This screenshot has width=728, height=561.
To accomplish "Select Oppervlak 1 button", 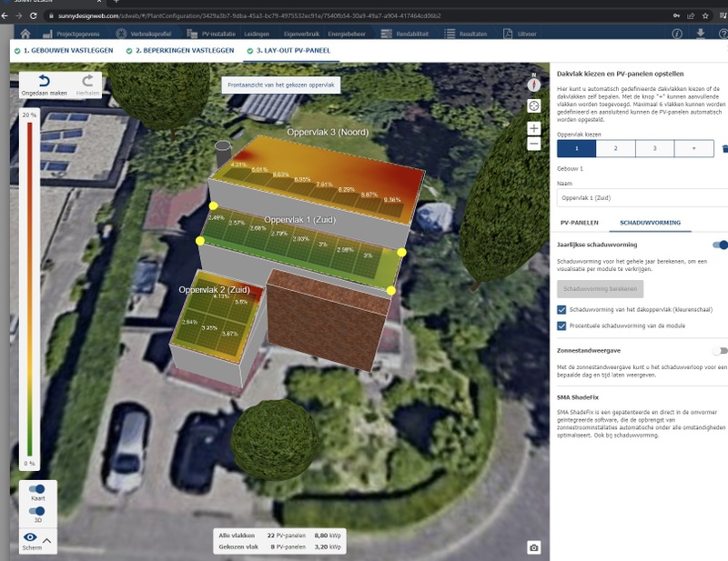I will coord(577,148).
